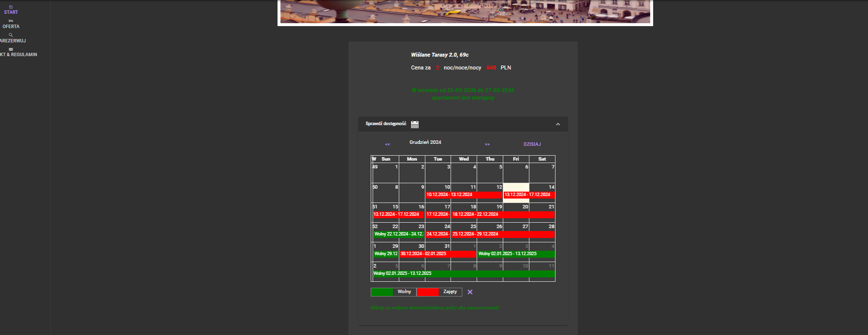Open the START menu item
This screenshot has height=335, width=868.
point(11,12)
